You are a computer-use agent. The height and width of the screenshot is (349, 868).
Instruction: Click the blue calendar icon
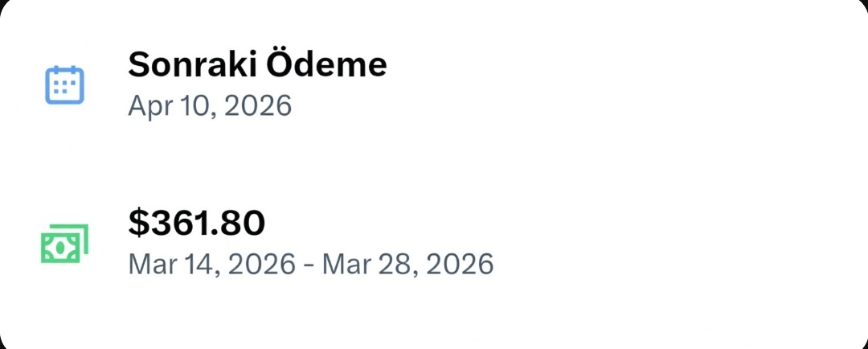click(x=64, y=84)
